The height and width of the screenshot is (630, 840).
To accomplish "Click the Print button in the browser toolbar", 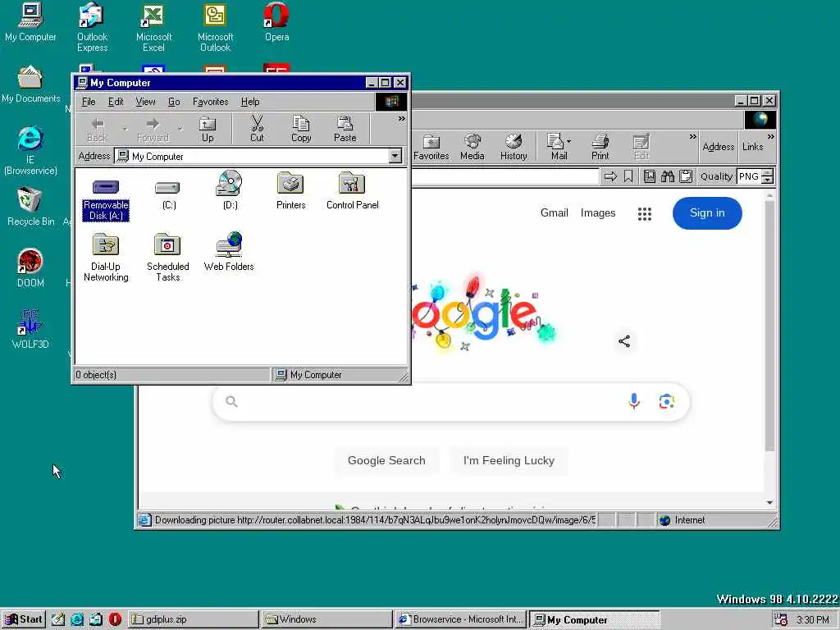I will [600, 148].
